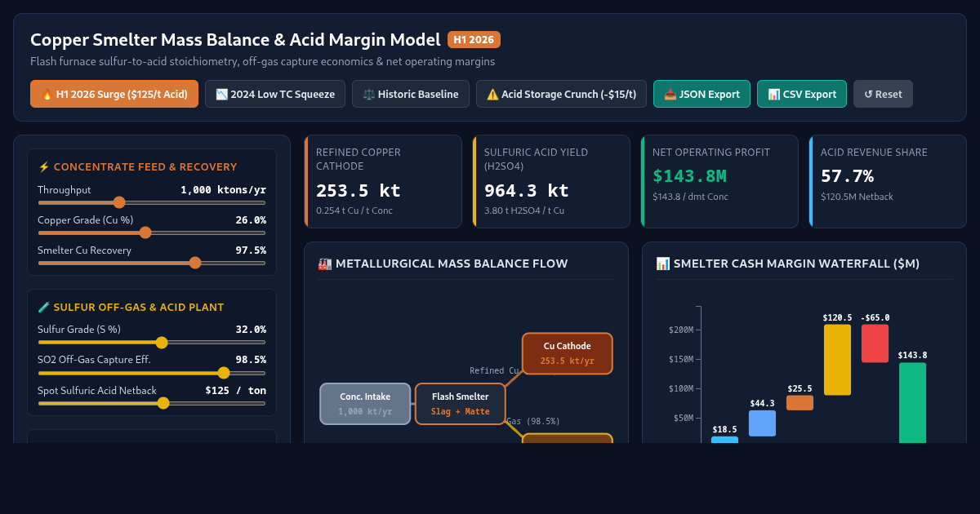
Task: Click the Cu Cathode flow node
Action: pyautogui.click(x=568, y=353)
